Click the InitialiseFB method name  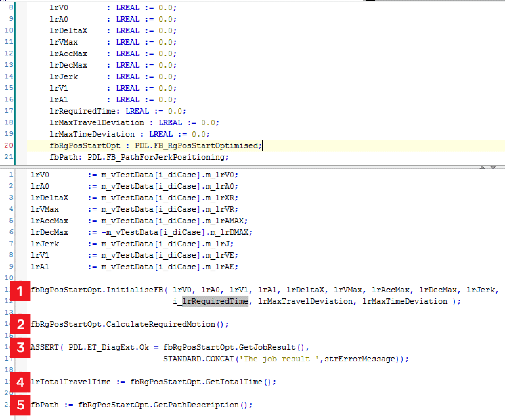pyautogui.click(x=135, y=290)
